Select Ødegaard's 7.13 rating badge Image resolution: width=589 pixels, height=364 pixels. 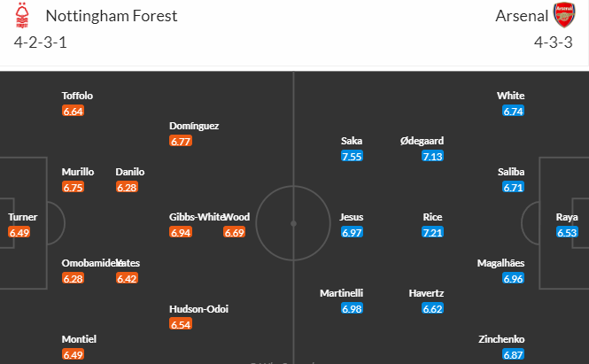click(x=432, y=156)
